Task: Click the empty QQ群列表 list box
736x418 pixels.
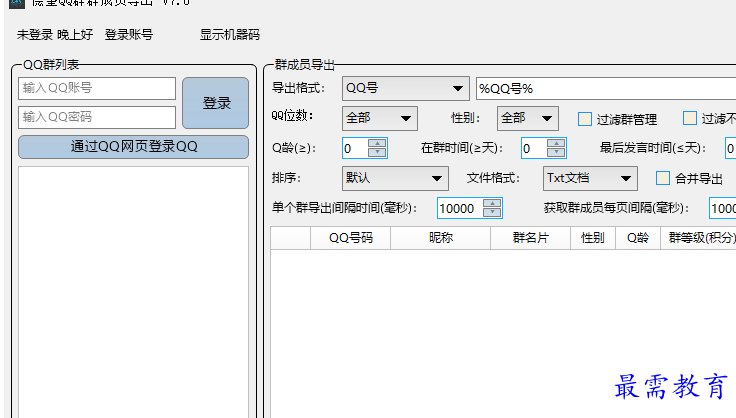Action: pyautogui.click(x=133, y=292)
